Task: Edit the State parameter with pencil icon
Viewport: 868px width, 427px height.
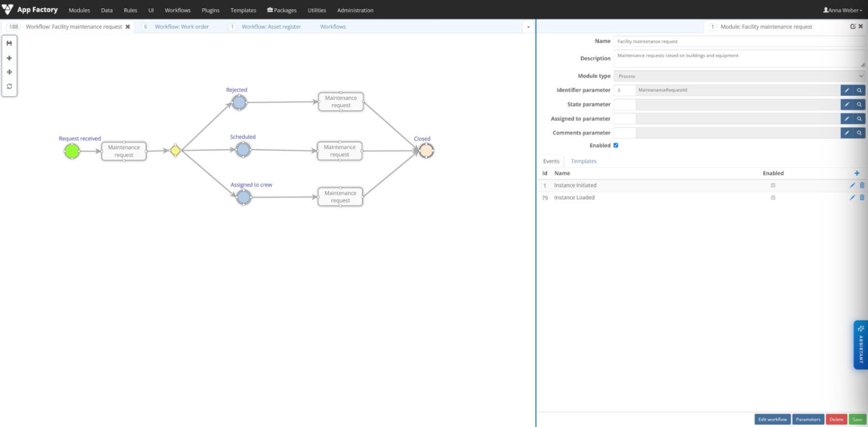Action: click(x=847, y=105)
